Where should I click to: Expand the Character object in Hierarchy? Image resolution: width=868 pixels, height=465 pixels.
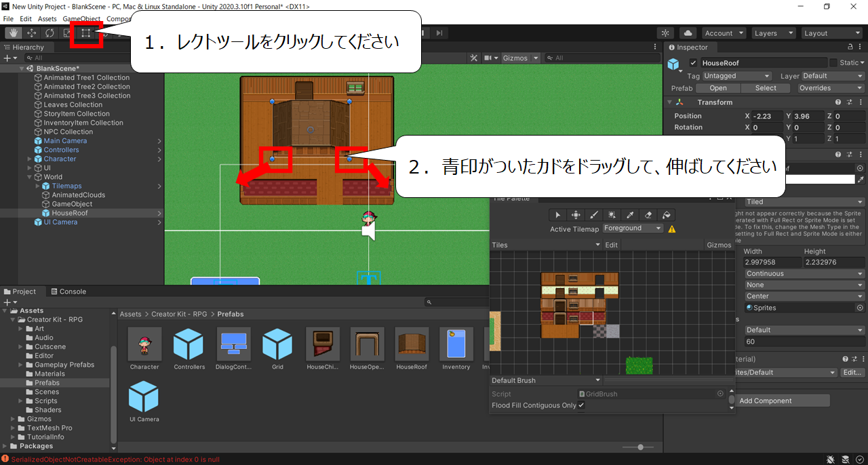(x=29, y=159)
